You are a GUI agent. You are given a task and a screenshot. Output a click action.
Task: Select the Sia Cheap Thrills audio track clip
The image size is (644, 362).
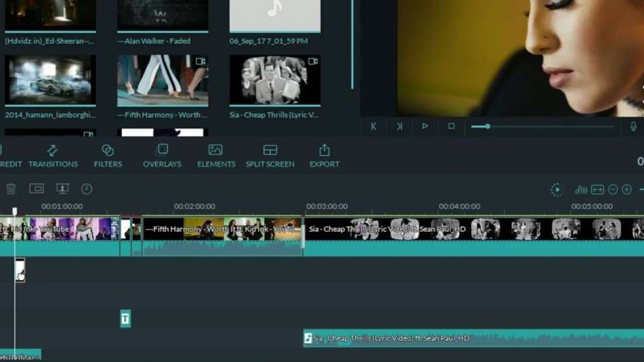tap(474, 338)
